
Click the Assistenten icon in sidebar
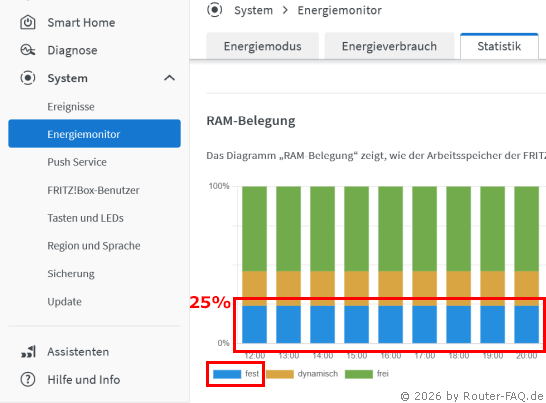click(x=28, y=352)
